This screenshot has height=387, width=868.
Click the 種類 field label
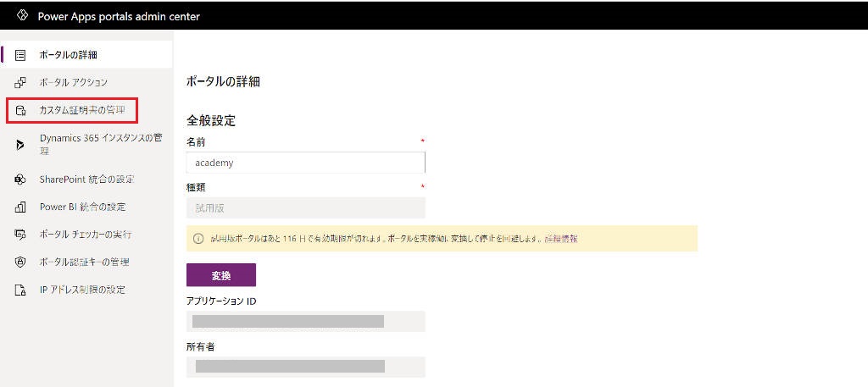[x=196, y=187]
